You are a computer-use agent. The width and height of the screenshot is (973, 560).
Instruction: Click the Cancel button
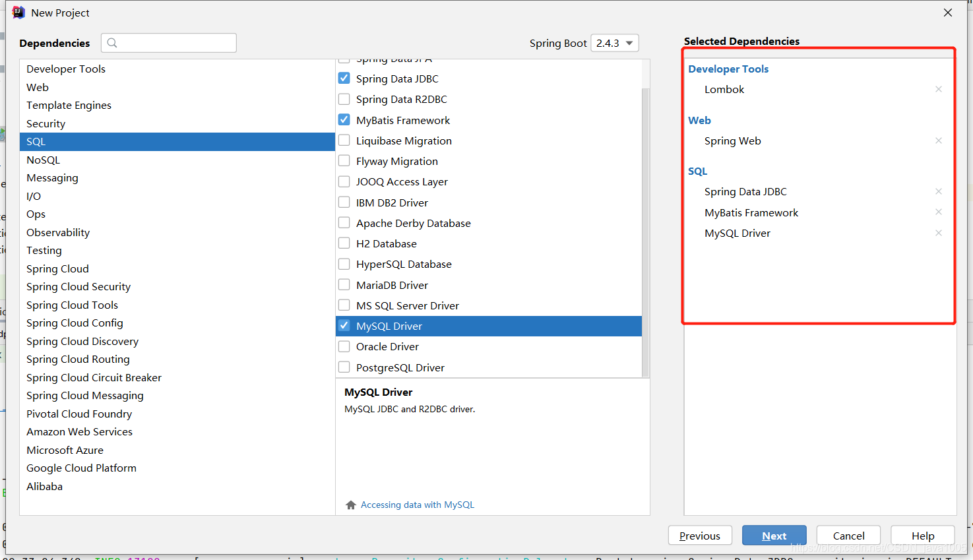(848, 536)
